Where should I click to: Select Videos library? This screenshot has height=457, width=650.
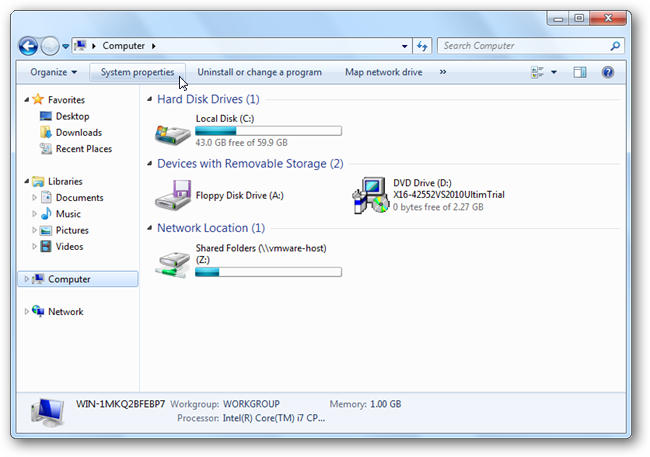(x=69, y=247)
